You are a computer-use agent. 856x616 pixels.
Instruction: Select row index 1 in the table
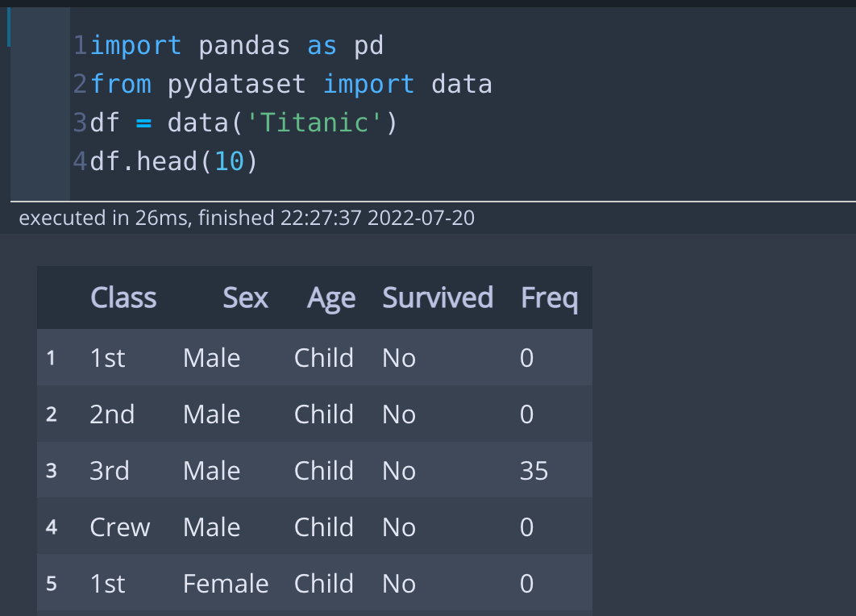pos(51,357)
